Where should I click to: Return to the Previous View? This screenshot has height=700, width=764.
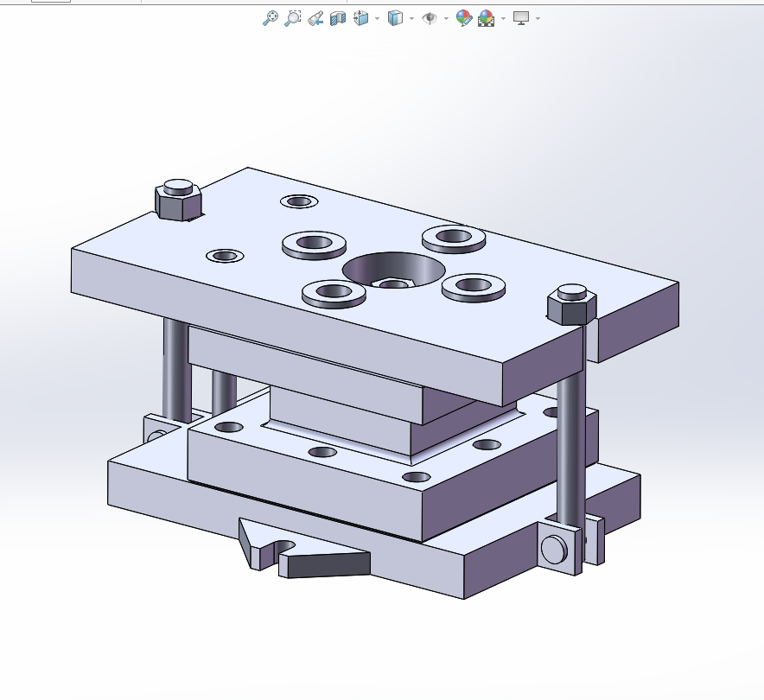[x=315, y=18]
